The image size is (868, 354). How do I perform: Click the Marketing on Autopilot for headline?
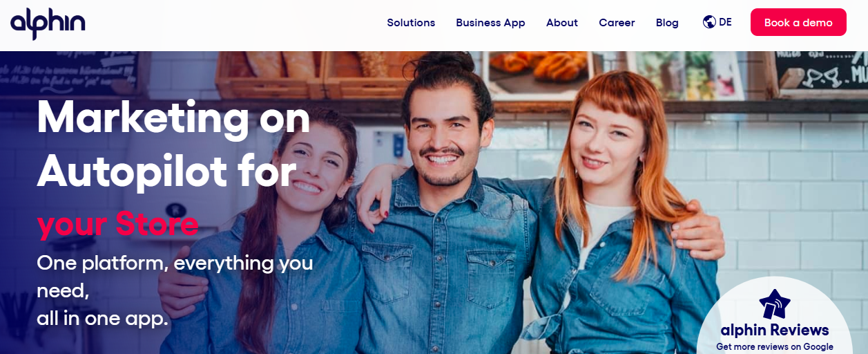coord(174,144)
